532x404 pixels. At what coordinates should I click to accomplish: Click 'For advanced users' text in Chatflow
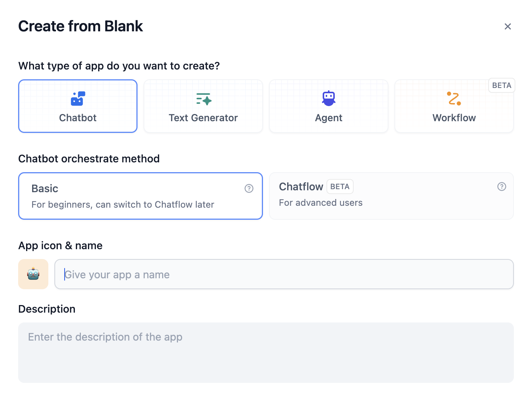320,203
